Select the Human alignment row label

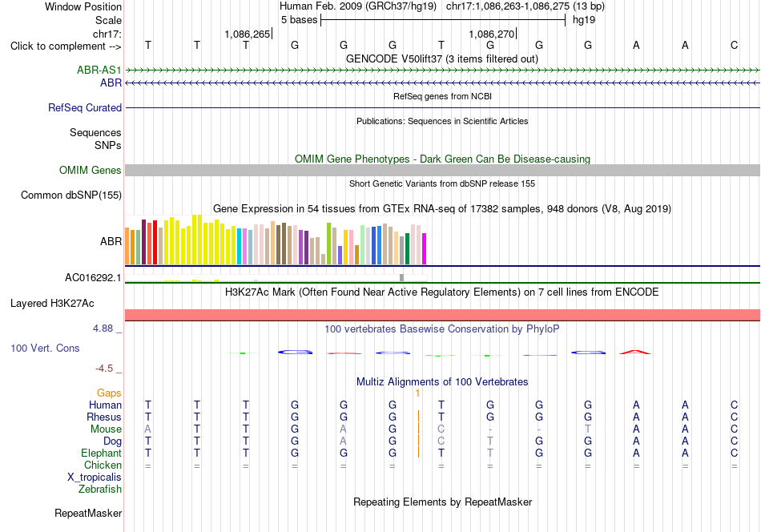[105, 405]
